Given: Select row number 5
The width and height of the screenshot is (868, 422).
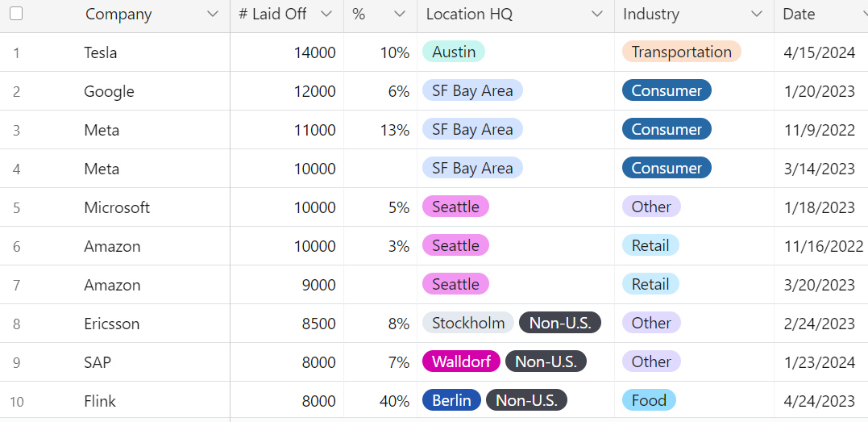Looking at the screenshot, I should tap(16, 207).
